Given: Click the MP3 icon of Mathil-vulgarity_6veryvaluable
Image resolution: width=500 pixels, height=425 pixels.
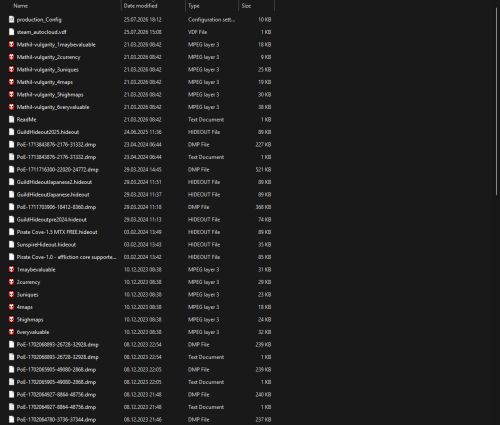Looking at the screenshot, I should (x=11, y=107).
